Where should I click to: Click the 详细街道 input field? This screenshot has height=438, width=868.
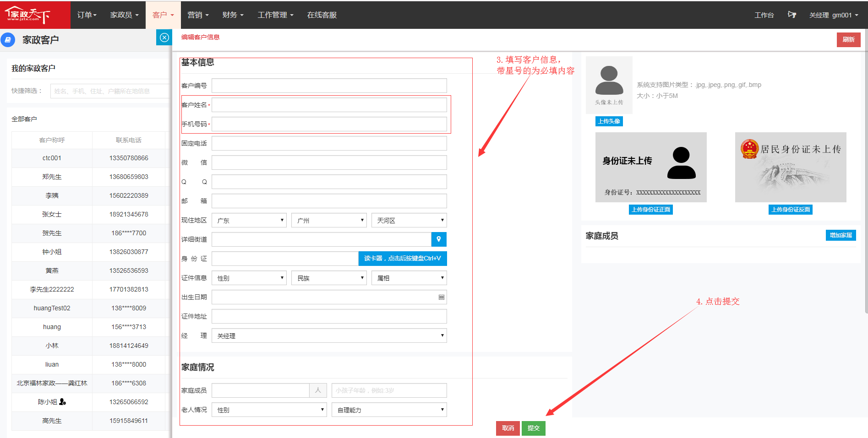(322, 239)
